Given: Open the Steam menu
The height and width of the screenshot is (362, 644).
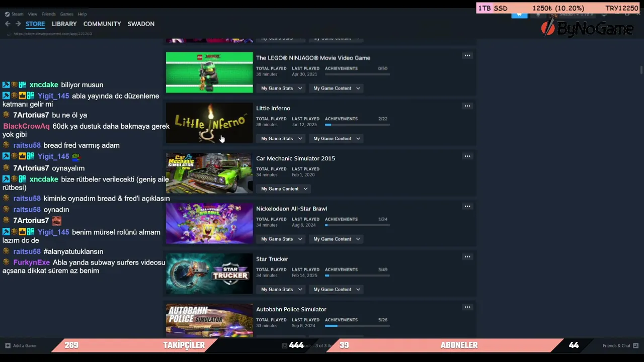Looking at the screenshot, I should [18, 14].
